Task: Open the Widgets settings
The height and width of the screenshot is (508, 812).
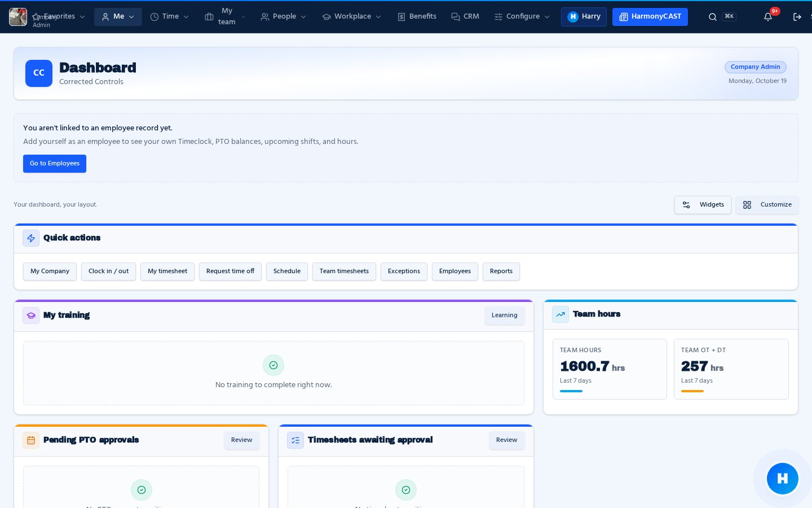Action: [703, 205]
